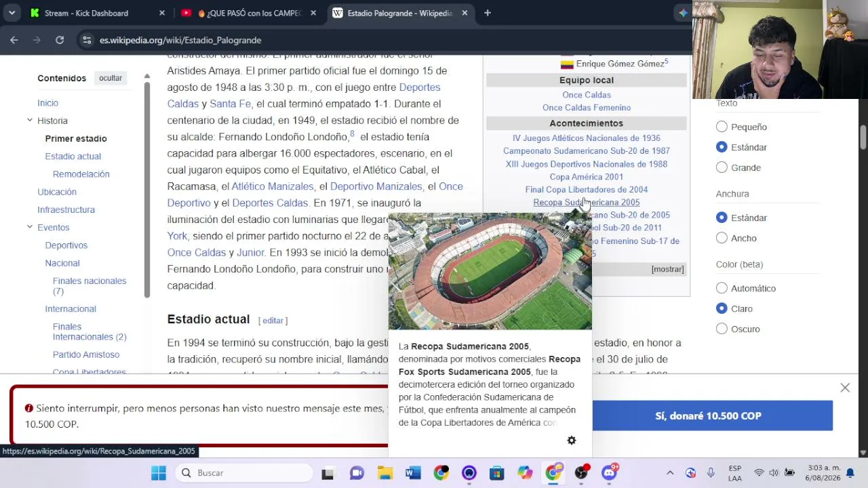Click the Windows taskbar search box
868x488 pixels.
coord(244,473)
